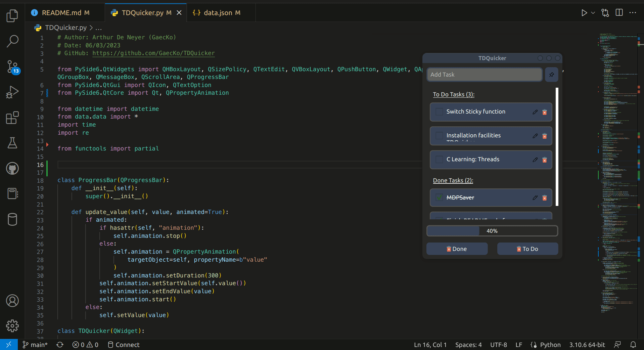Uncheck the MDPSaver done task
The height and width of the screenshot is (350, 644).
pos(439,198)
